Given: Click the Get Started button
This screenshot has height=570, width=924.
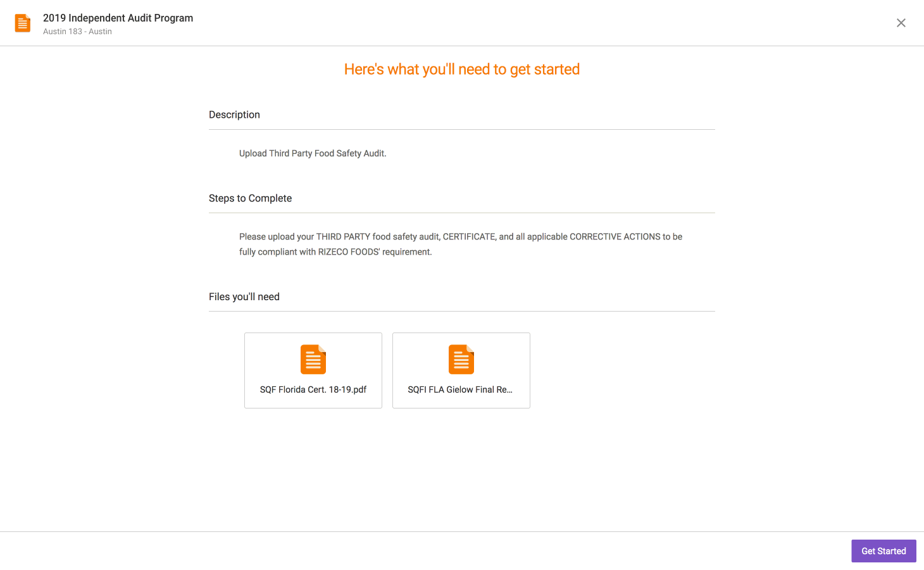Looking at the screenshot, I should pos(883,551).
